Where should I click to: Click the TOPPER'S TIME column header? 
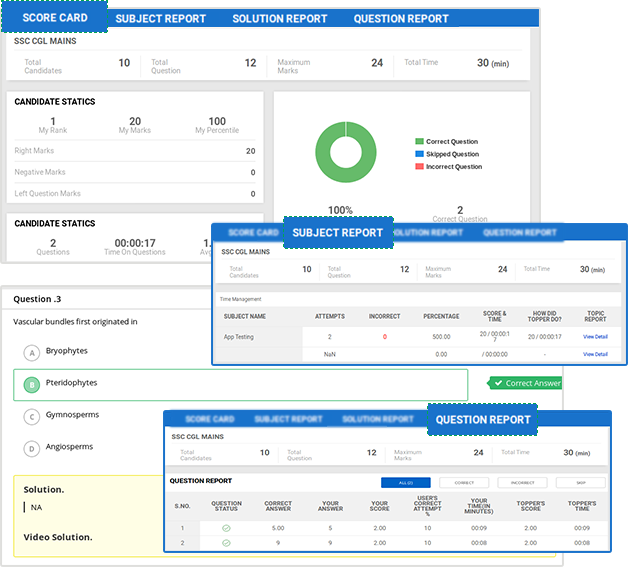tap(582, 506)
